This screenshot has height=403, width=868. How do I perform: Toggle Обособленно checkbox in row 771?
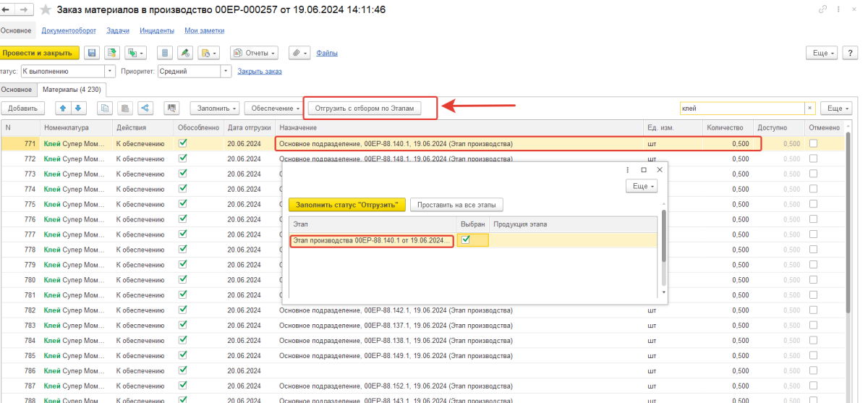183,143
